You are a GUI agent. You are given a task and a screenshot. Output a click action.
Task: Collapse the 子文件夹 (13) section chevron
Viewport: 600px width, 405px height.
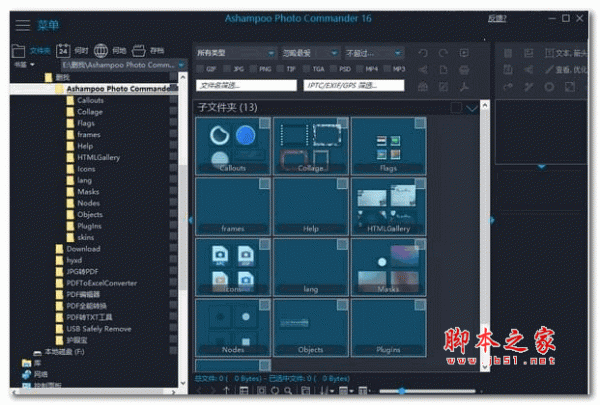click(473, 108)
